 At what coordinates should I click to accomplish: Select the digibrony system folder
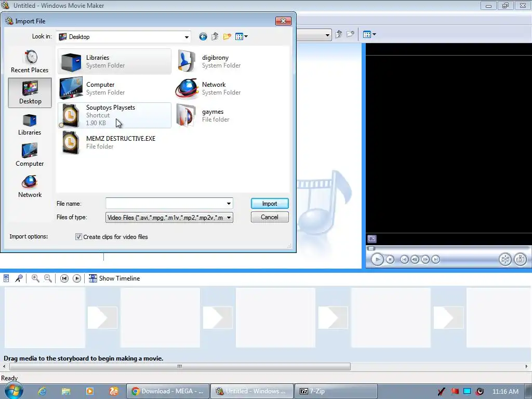(x=231, y=61)
